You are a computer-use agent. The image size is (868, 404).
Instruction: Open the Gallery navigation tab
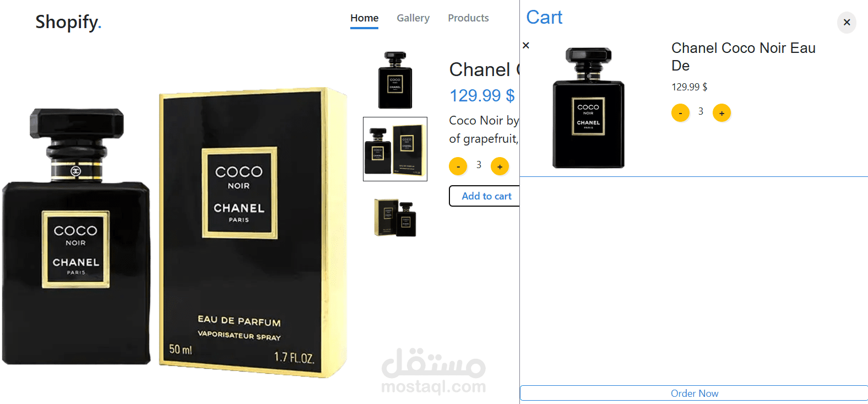point(413,18)
